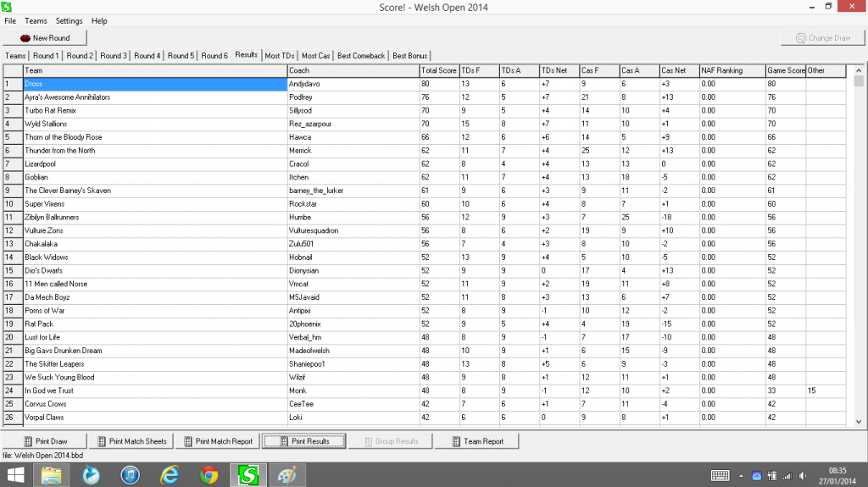The width and height of the screenshot is (868, 487).
Task: Click the Print Draw button
Action: [45, 441]
